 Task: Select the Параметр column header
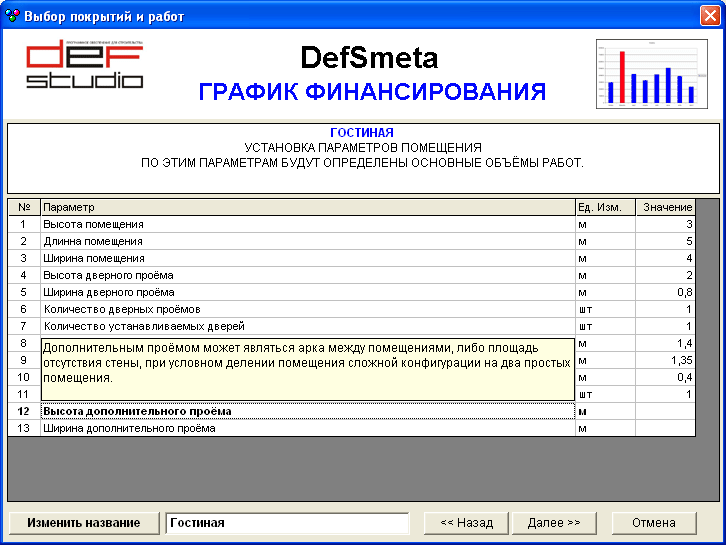pos(308,207)
